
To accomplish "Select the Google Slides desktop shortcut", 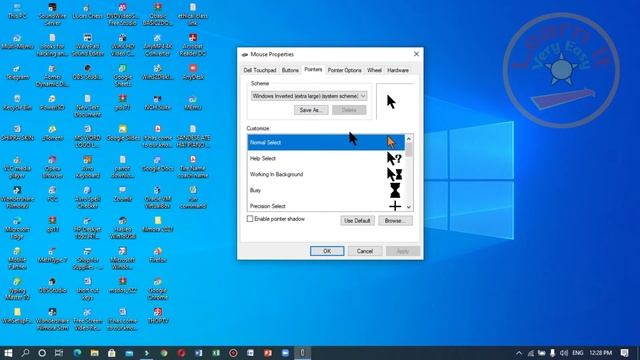I will pos(122,133).
